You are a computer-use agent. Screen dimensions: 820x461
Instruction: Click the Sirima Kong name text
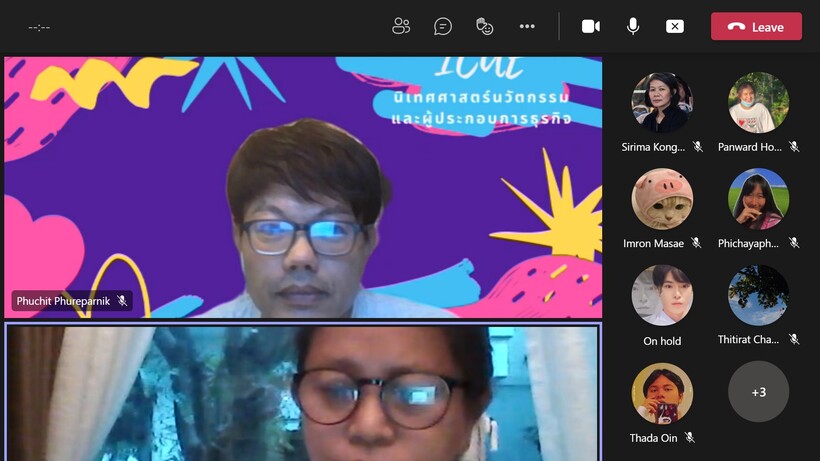(653, 147)
